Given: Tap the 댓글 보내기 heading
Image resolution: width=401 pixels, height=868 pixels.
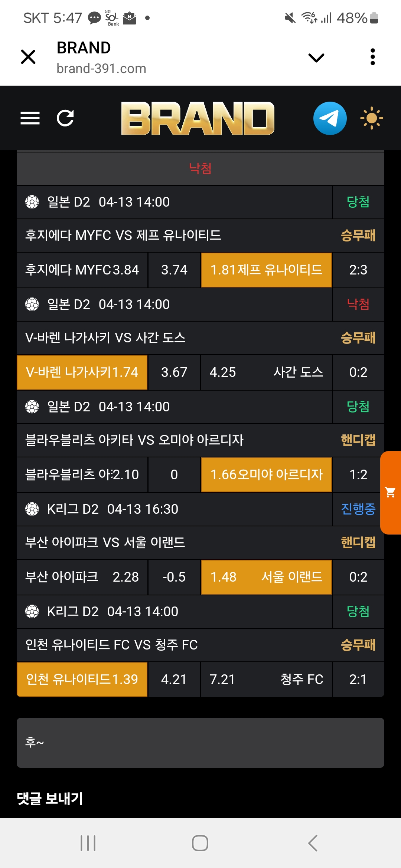Looking at the screenshot, I should 50,799.
